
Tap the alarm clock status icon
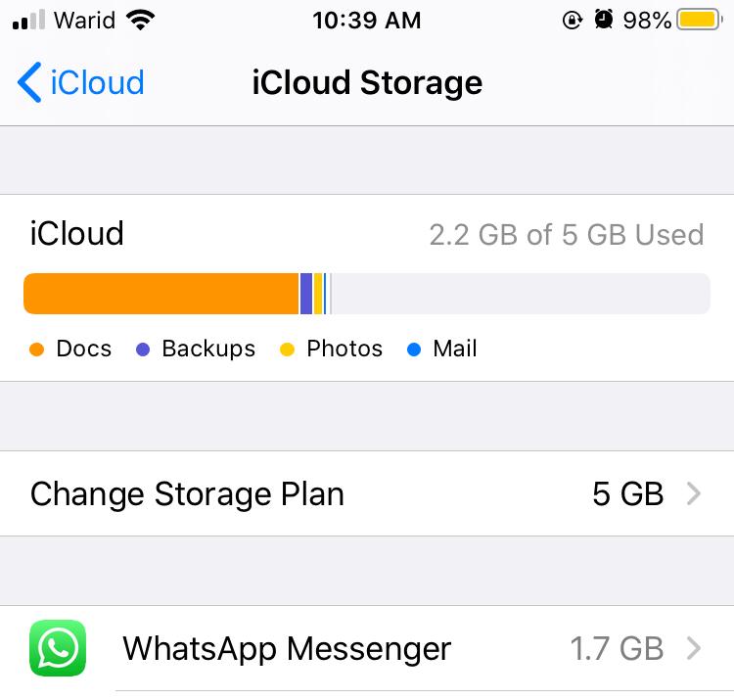(604, 20)
